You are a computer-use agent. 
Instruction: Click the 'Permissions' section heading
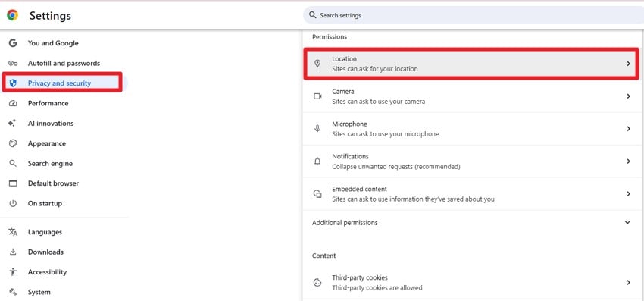330,36
